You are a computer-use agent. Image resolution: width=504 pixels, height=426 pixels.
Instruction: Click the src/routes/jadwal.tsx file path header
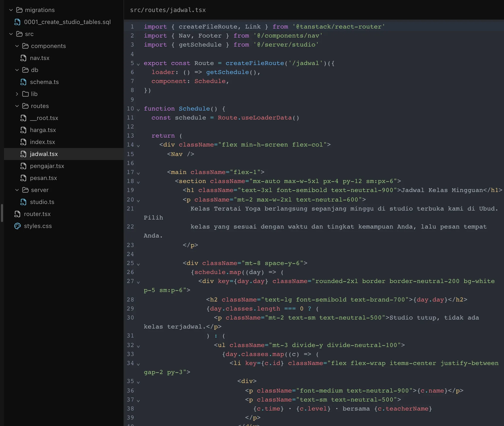click(x=168, y=10)
